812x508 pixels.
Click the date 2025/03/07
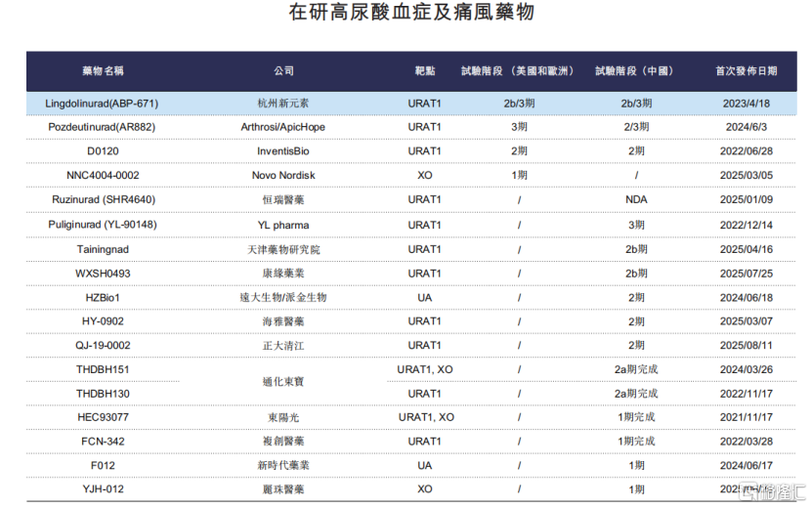[747, 321]
